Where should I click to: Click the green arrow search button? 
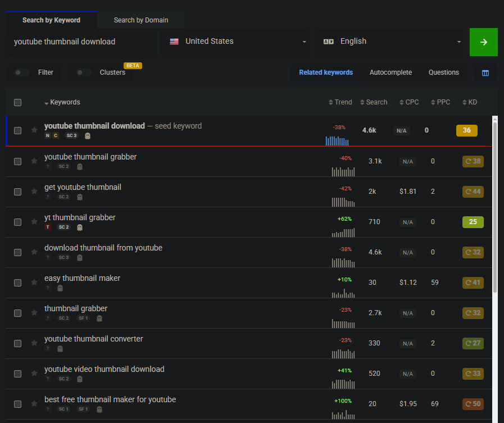483,42
